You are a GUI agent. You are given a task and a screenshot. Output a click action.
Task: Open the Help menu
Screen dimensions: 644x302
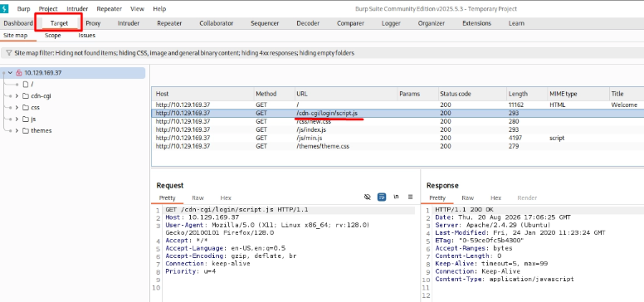[159, 8]
